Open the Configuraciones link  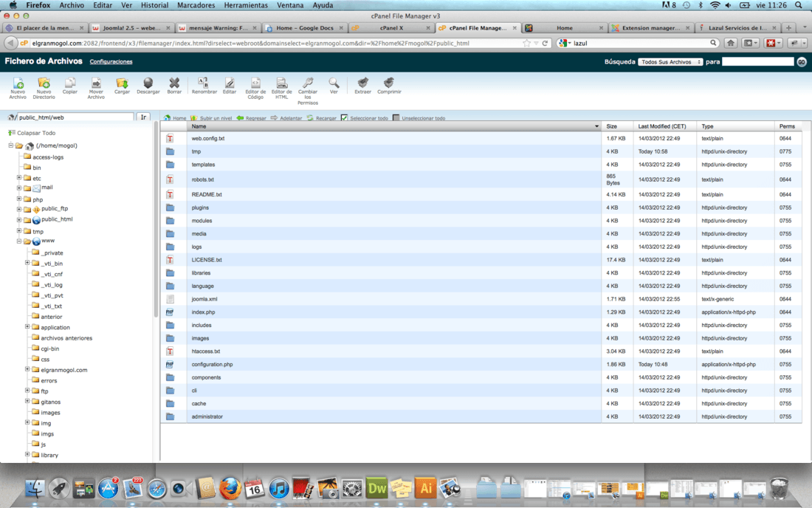111,61
